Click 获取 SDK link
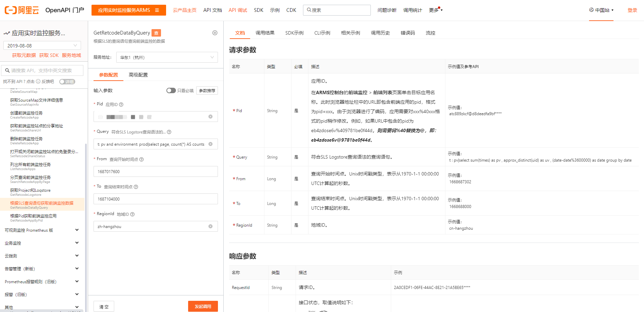Screen dimensions: 644x312 (49, 55)
